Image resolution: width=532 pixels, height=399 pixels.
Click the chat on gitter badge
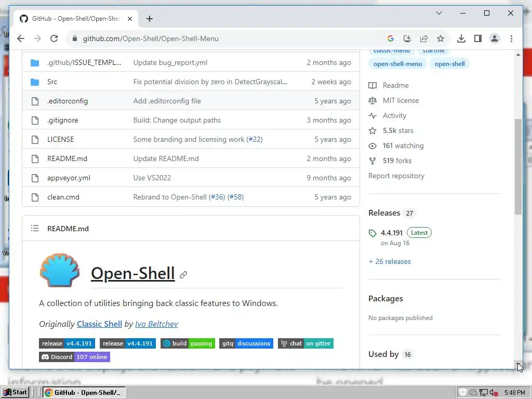click(305, 343)
